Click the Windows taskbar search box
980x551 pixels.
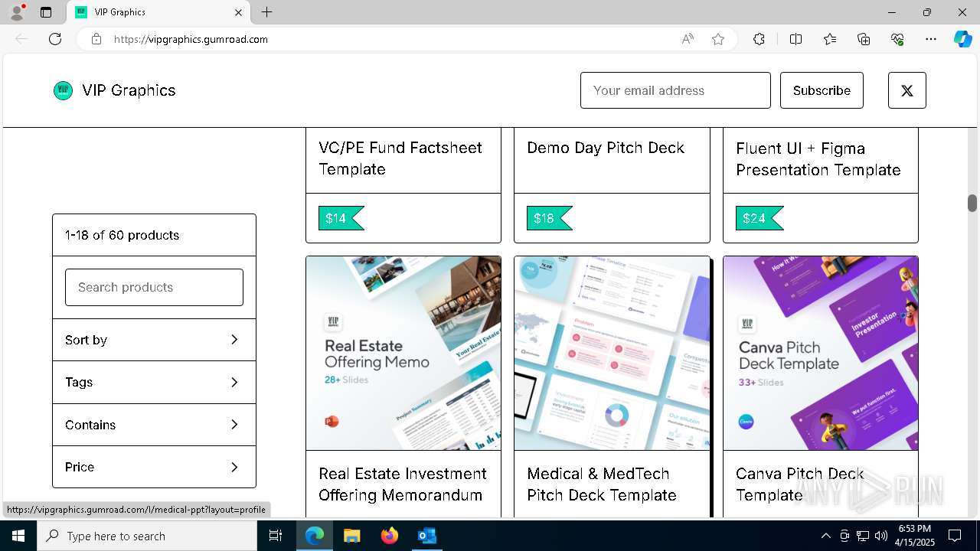pyautogui.click(x=147, y=536)
